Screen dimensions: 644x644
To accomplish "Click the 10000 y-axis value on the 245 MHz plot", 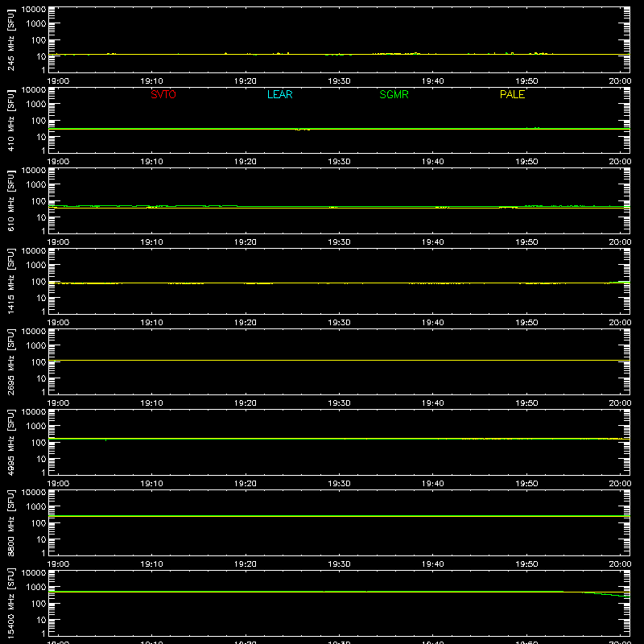I will [34, 10].
